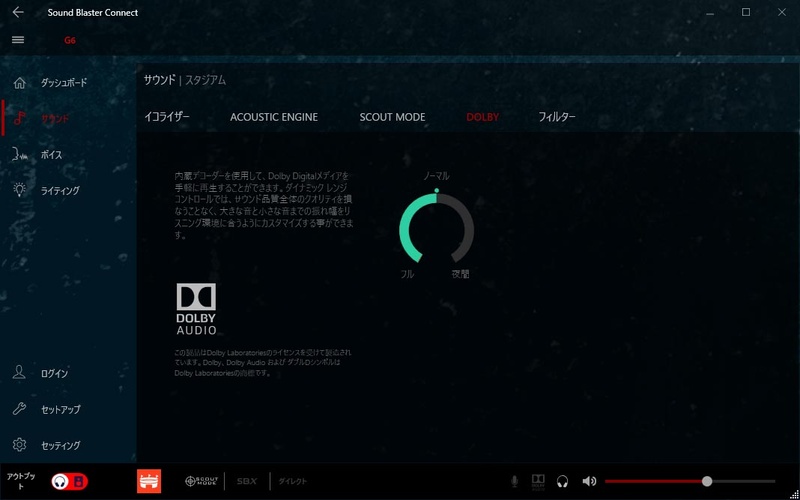Viewport: 800px width, 500px height.
Task: Maximize the Sound Blaster Connect window
Action: tap(746, 12)
